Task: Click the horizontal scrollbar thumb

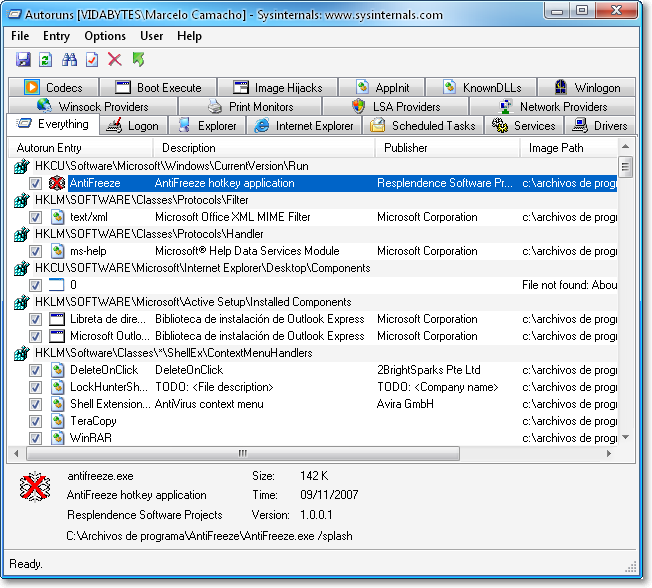Action: click(243, 453)
